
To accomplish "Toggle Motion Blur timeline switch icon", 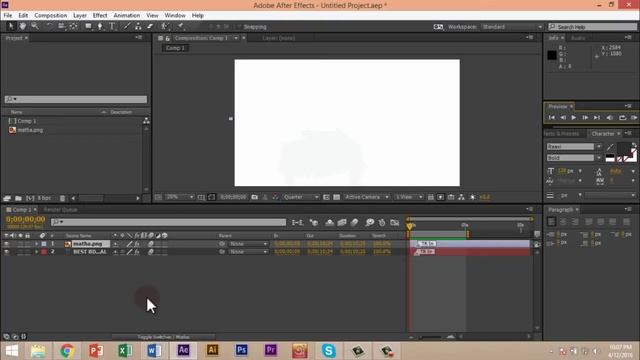I will tap(354, 222).
